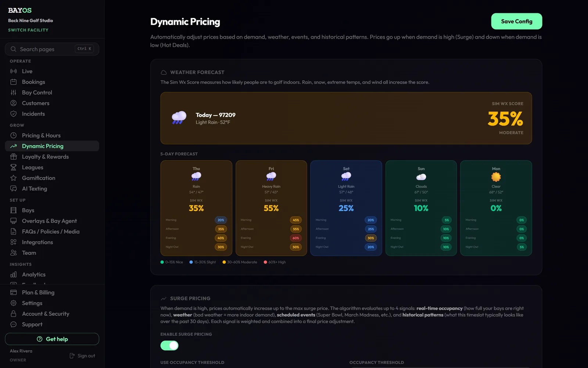Open the Analytics section
Screen dimensions: 588x368
click(52, 275)
